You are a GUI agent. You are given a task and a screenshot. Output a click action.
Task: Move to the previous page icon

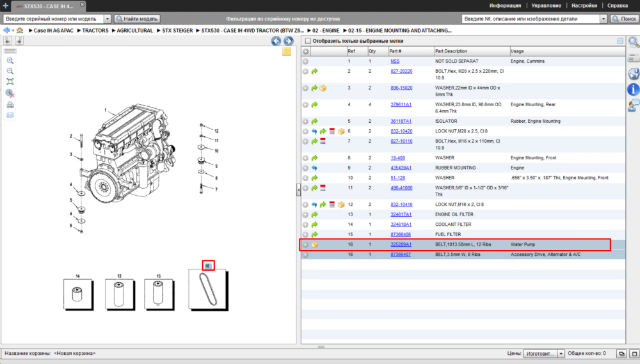7,40
